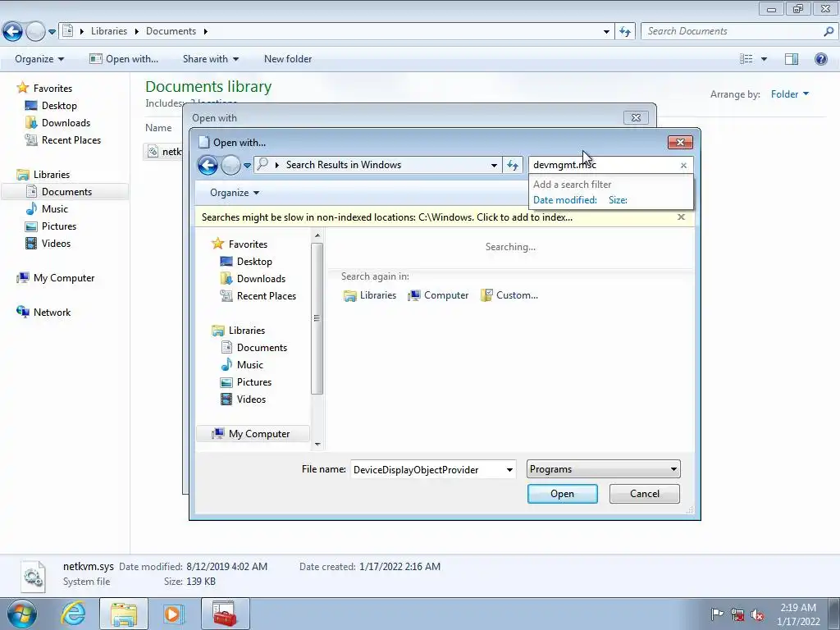Open the dialog's Organize menu

pos(235,193)
